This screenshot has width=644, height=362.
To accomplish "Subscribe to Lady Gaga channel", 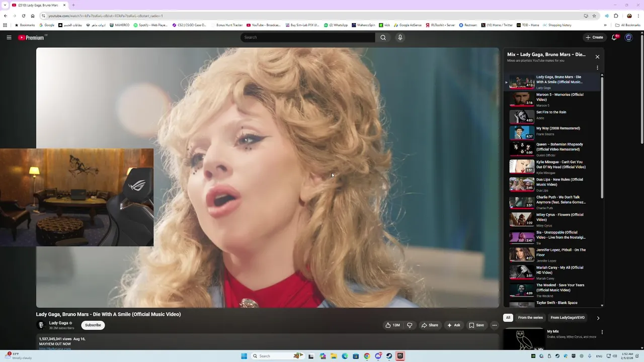I will pyautogui.click(x=93, y=325).
